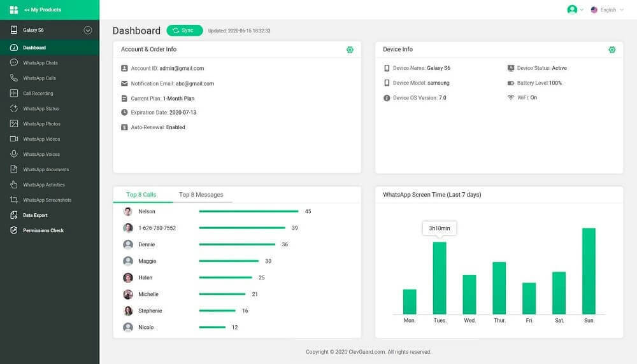Click Helen's avatar in top calls list
The height and width of the screenshot is (364, 637).
tap(128, 277)
